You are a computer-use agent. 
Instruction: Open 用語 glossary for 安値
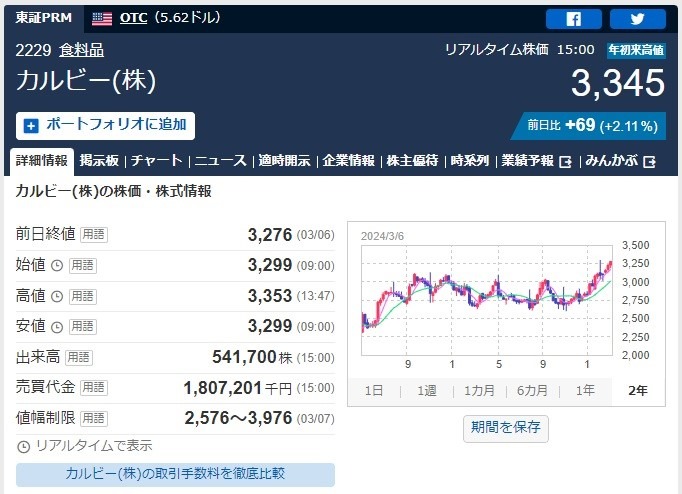pos(83,327)
